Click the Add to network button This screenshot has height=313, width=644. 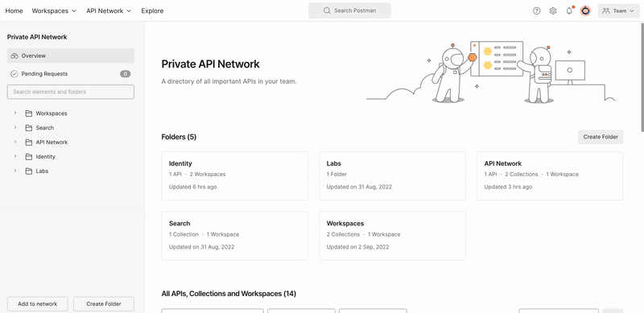(37, 304)
